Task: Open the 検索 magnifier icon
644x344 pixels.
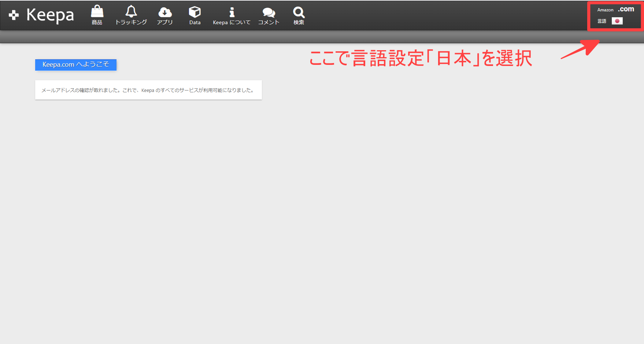Action: [299, 12]
